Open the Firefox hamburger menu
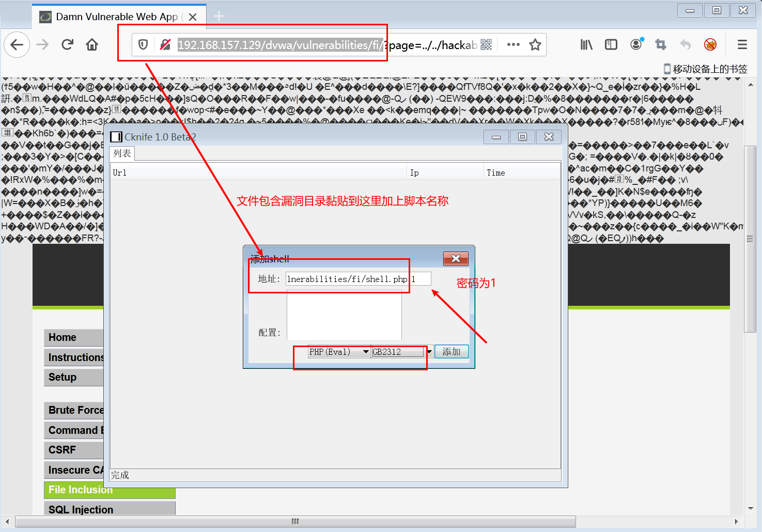Screen dimensions: 762x532 [x=742, y=45]
